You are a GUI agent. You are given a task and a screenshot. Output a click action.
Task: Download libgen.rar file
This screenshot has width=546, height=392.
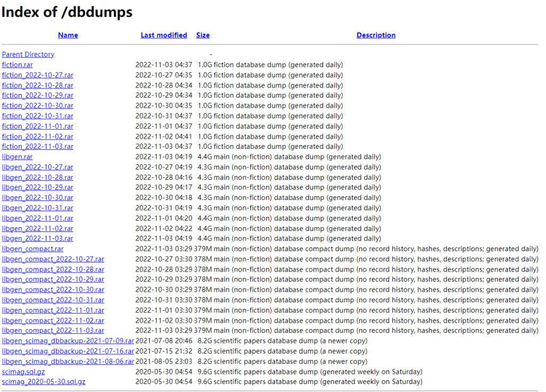point(18,157)
